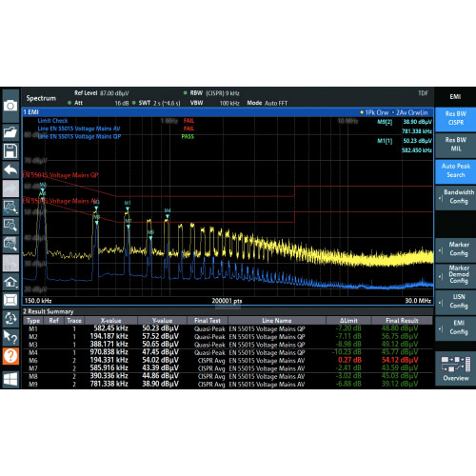Toggle the full-screen display icon
Image resolution: width=476 pixels, height=476 pixels.
[10, 300]
